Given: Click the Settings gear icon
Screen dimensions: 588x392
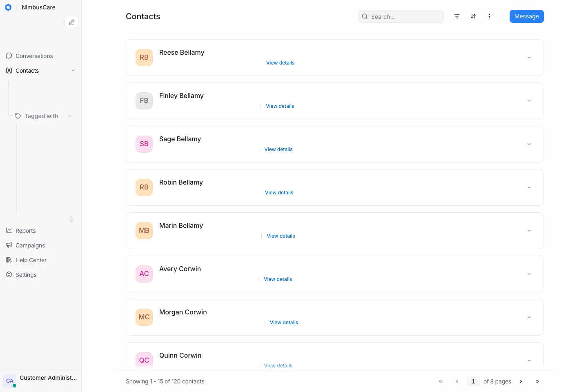Looking at the screenshot, I should pos(9,275).
